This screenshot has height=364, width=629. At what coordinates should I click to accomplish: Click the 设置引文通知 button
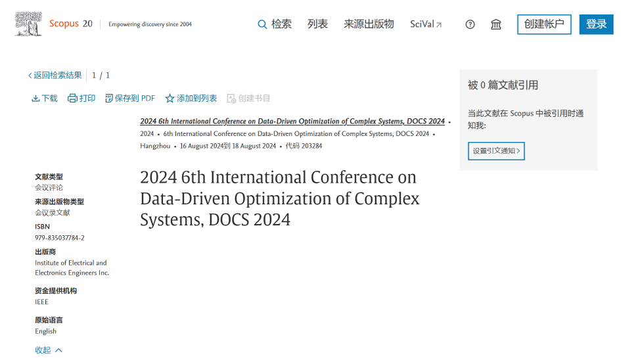pos(496,150)
